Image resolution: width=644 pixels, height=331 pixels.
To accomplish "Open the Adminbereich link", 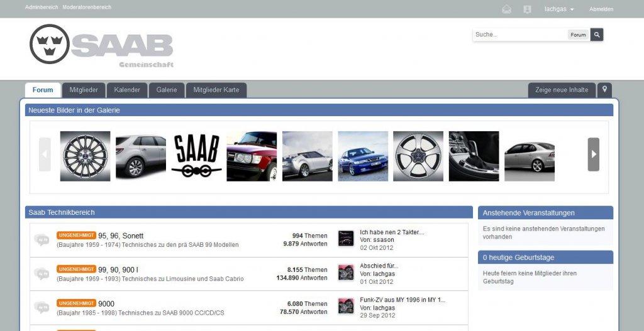I will (42, 8).
